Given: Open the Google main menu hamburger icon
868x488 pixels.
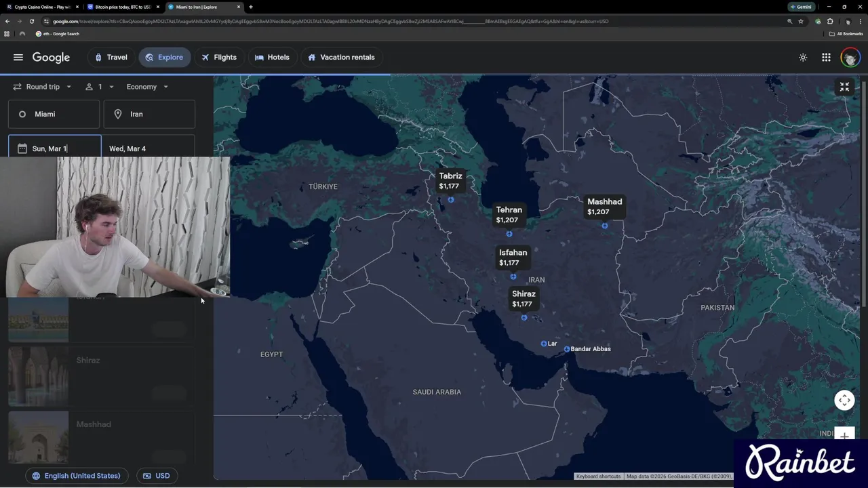Looking at the screenshot, I should pos(18,58).
